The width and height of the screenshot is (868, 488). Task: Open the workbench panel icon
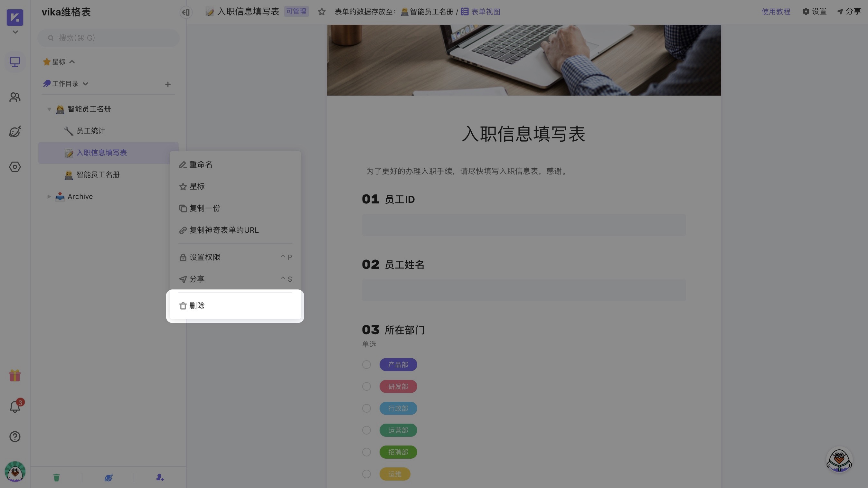coord(15,61)
